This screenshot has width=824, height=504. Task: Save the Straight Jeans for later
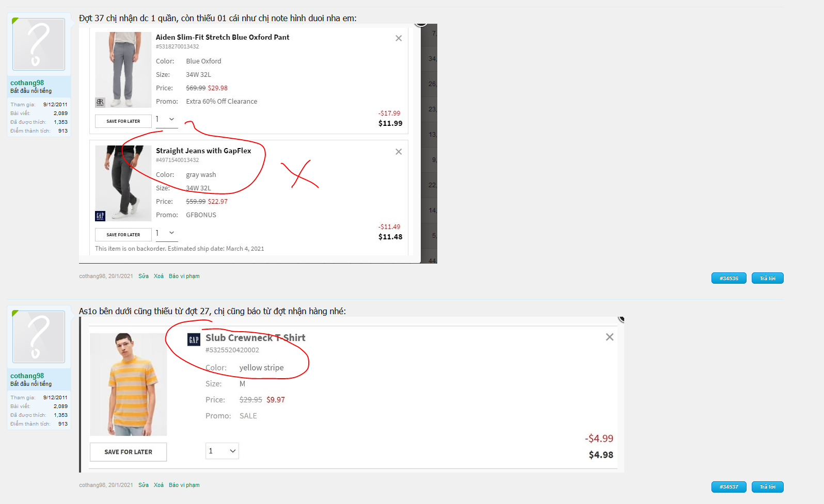[123, 235]
